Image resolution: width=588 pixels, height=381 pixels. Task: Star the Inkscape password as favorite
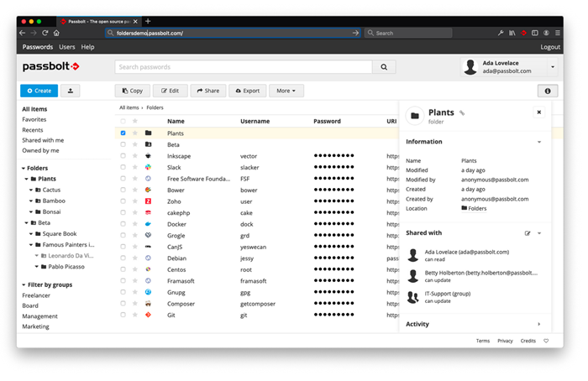point(135,156)
